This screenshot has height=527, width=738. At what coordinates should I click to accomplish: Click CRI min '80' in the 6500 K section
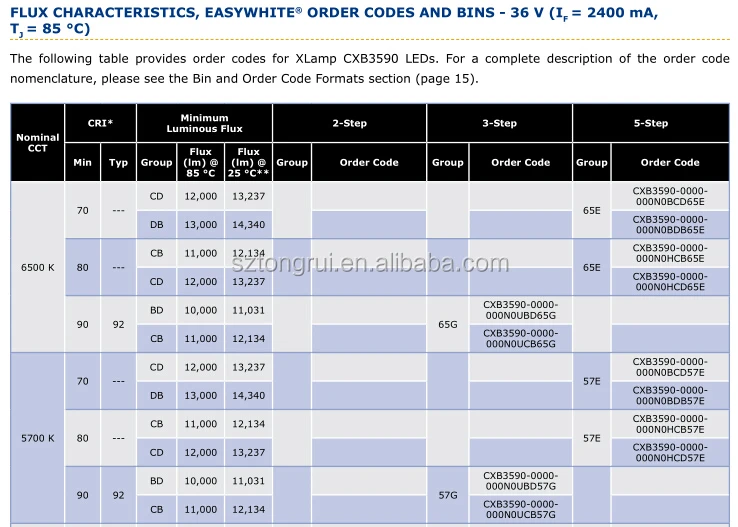pyautogui.click(x=82, y=267)
